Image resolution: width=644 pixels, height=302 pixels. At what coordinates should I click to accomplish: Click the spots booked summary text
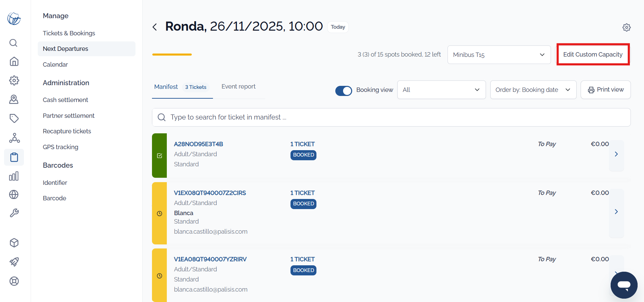(399, 55)
